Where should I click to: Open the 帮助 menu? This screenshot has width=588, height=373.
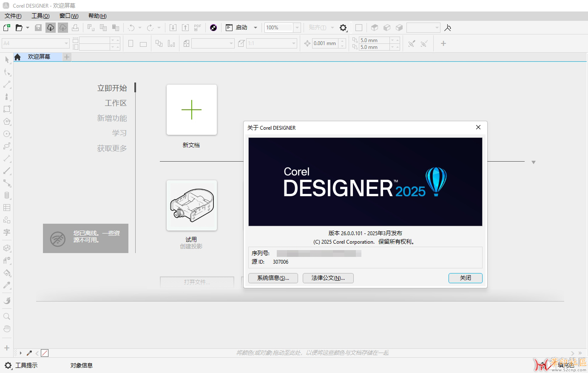97,16
